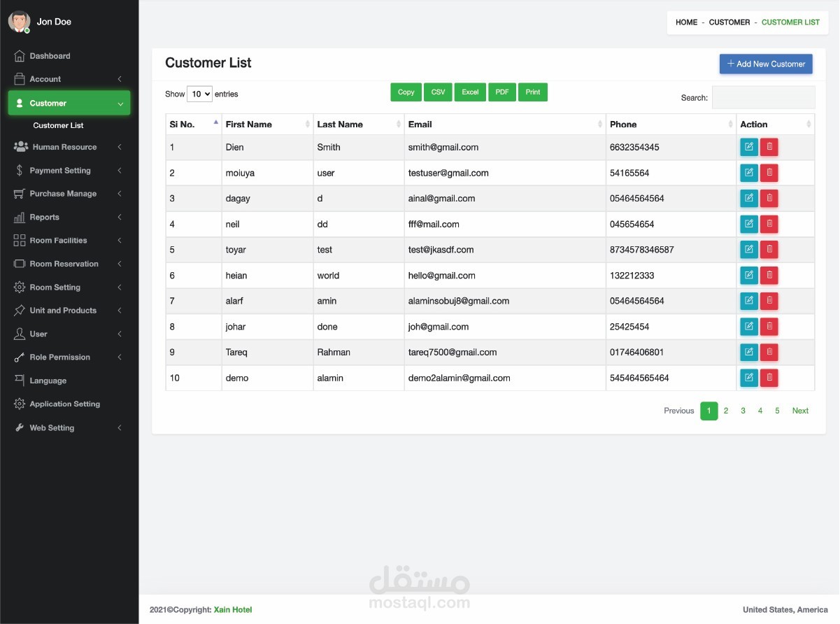Screen dimensions: 840x624
Task: Print the customer list
Action: (x=533, y=92)
